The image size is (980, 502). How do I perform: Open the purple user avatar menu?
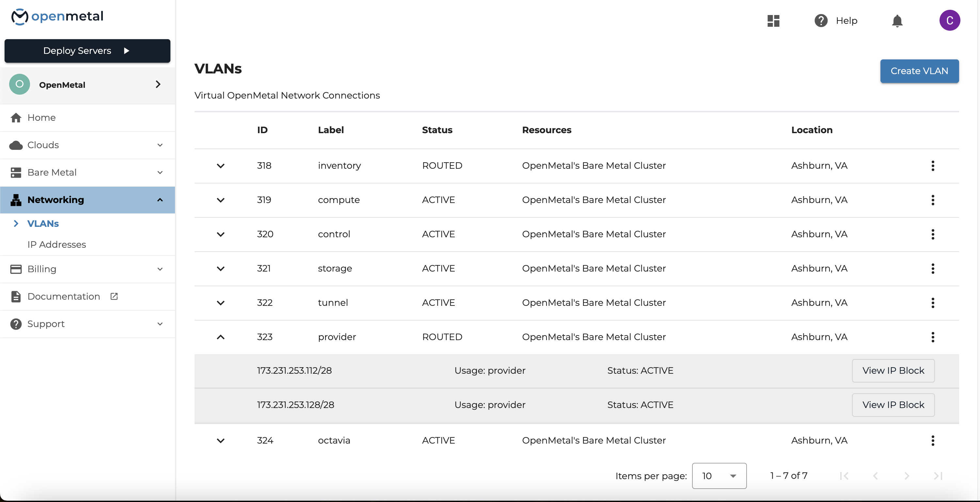[x=949, y=21]
